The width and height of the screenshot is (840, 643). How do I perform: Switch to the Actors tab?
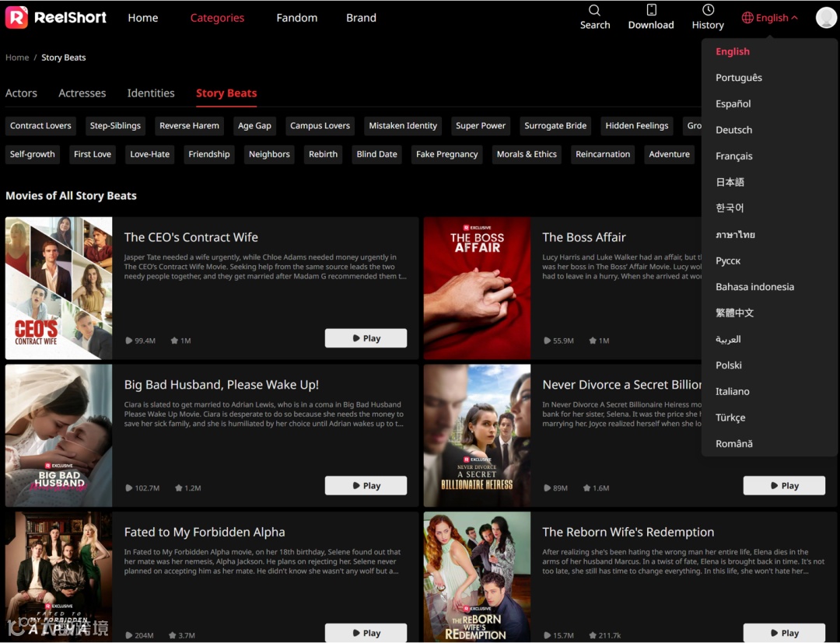(x=22, y=93)
